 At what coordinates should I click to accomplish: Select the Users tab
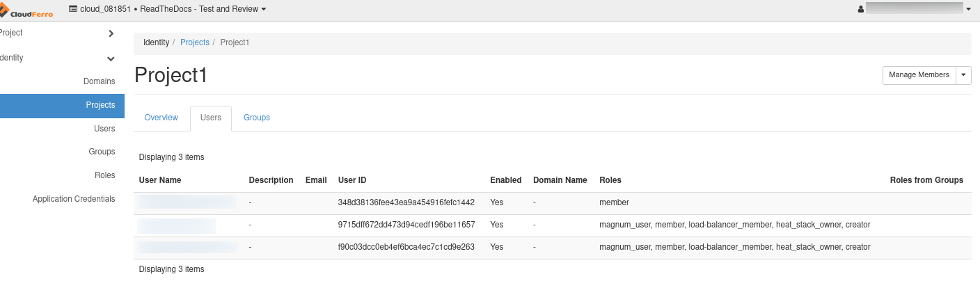(x=211, y=118)
